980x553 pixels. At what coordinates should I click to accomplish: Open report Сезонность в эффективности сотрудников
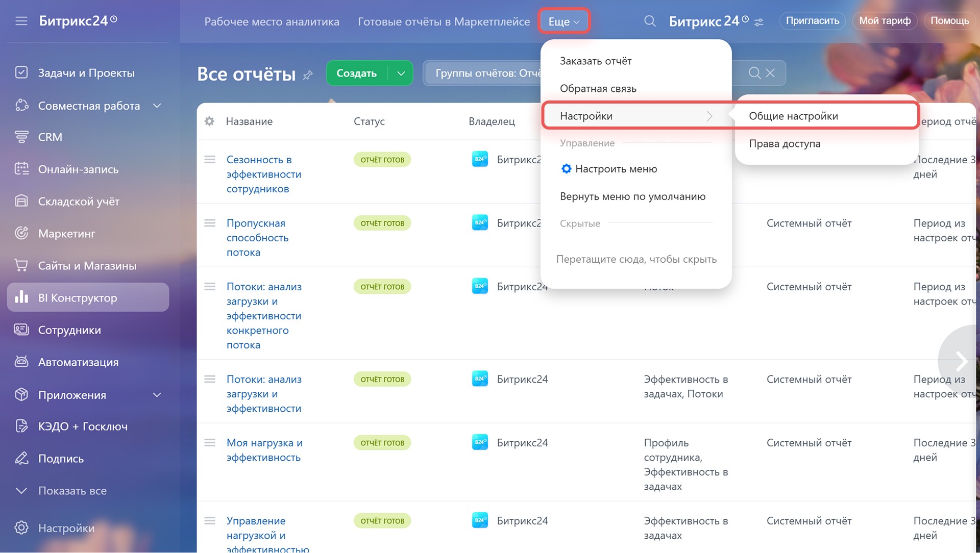[x=264, y=174]
